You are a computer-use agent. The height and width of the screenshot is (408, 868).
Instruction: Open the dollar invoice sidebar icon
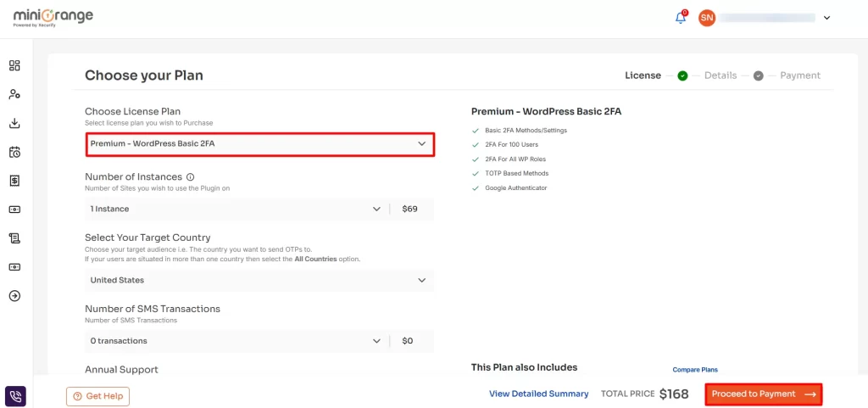pos(14,181)
